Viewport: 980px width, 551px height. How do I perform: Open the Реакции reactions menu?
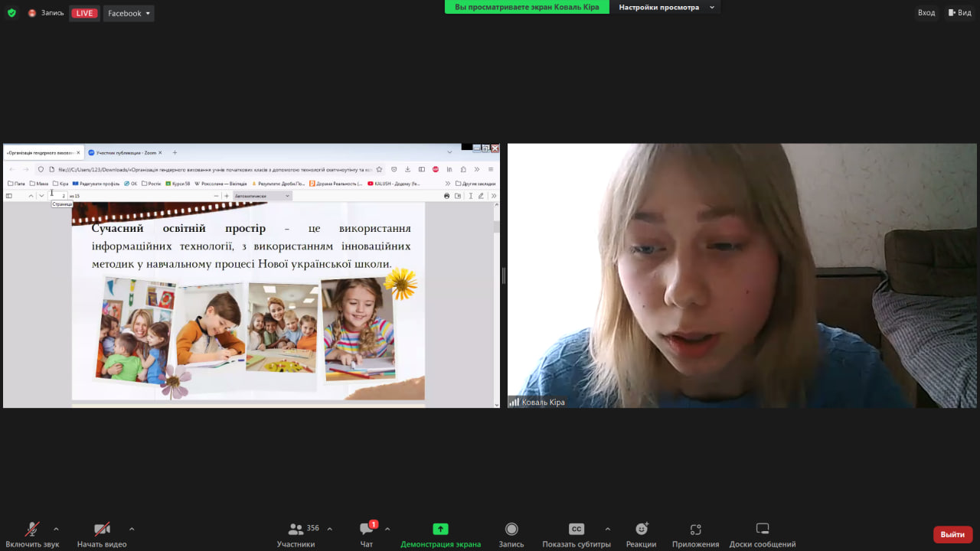(x=641, y=533)
